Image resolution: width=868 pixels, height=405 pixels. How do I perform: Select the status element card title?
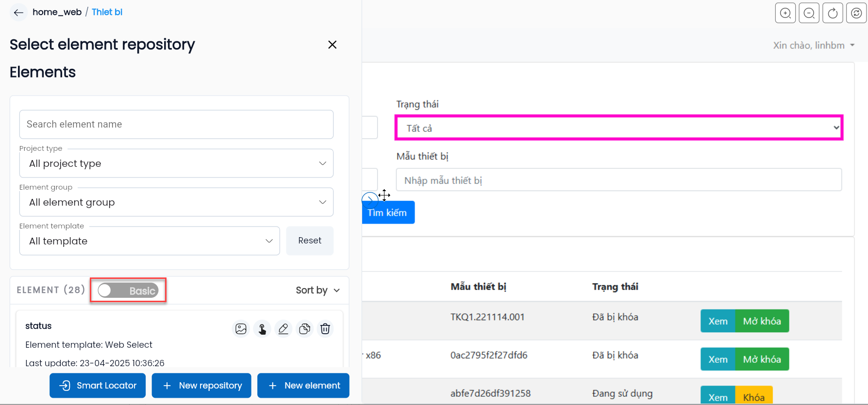pos(38,326)
